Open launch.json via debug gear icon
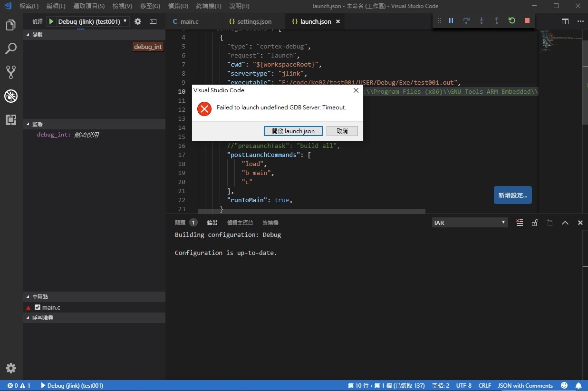 click(138, 21)
